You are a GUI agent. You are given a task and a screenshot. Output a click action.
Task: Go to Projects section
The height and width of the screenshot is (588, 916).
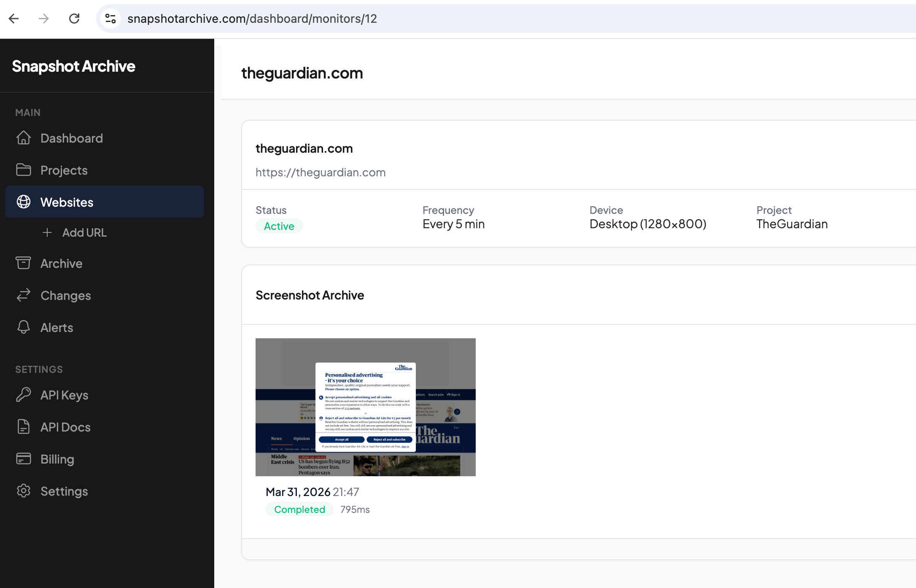point(105,170)
